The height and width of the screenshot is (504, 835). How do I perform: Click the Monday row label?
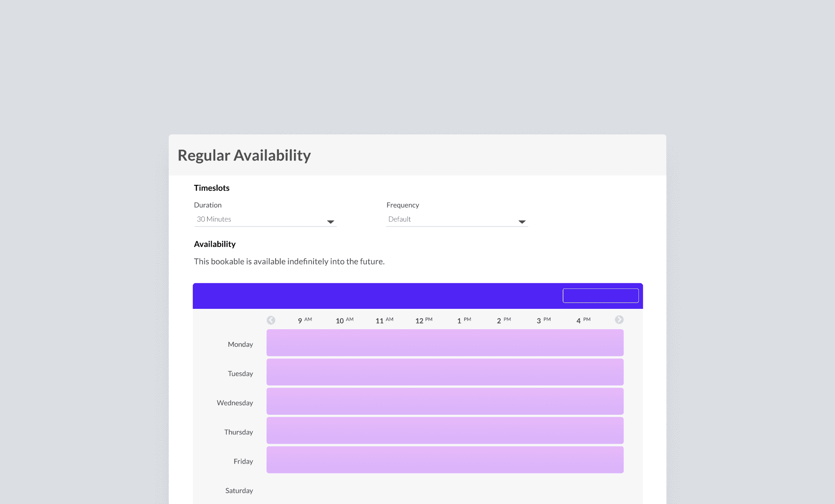point(240,344)
